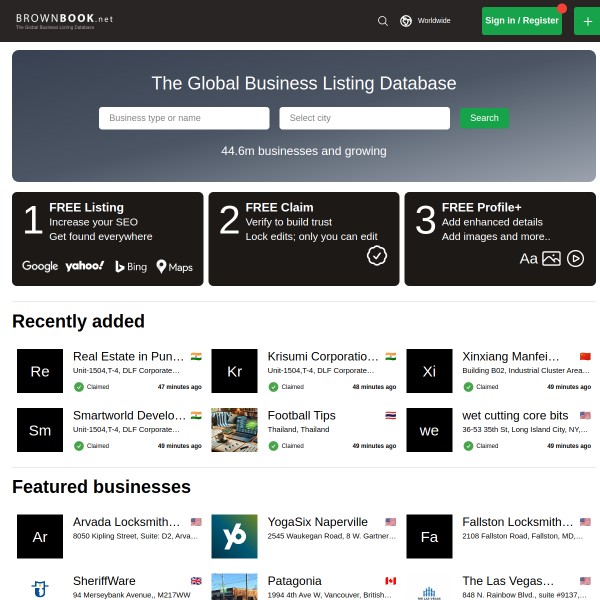Open the header search magnifier icon

point(383,21)
